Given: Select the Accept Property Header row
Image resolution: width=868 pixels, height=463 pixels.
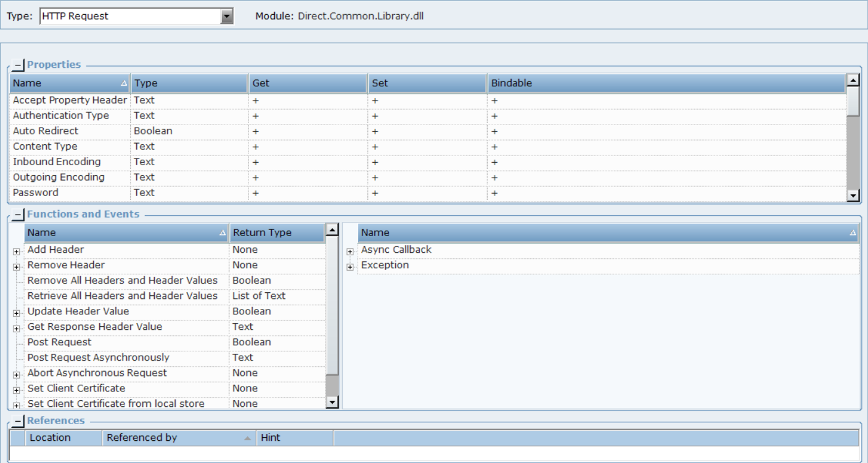Looking at the screenshot, I should click(428, 100).
